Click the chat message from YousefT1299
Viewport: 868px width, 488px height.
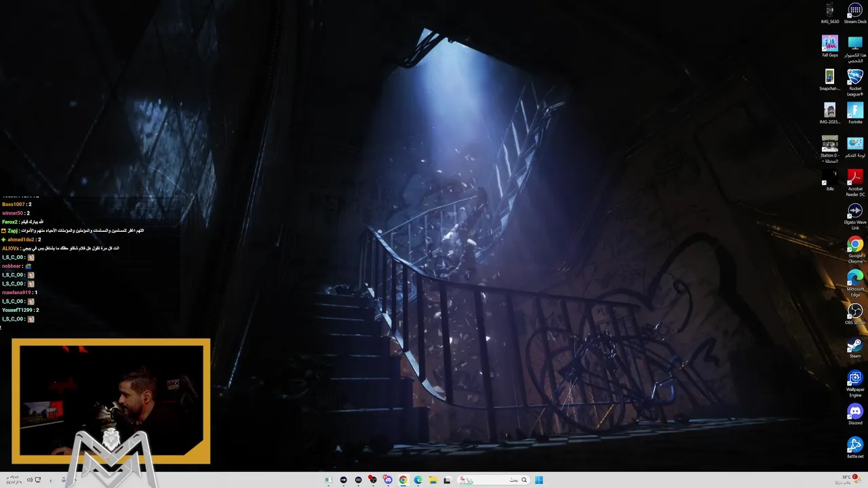coord(20,310)
